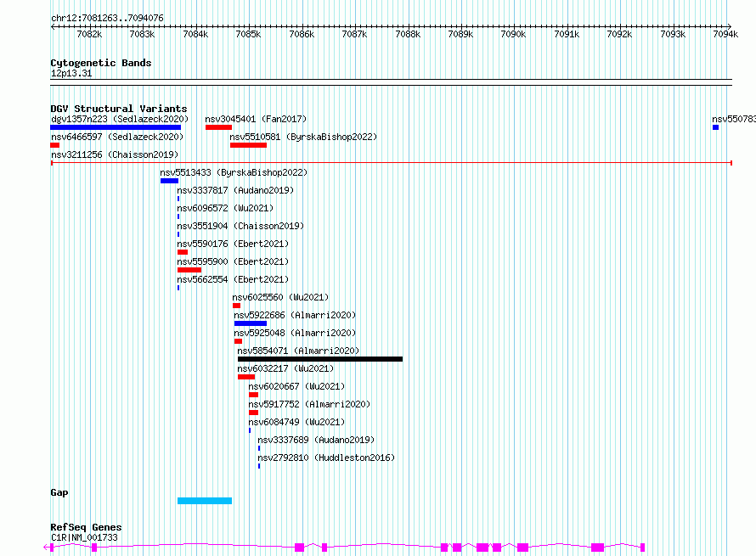Open nsv3337817 (Audano2019) variant
The width and height of the screenshot is (756, 556).
(235, 190)
